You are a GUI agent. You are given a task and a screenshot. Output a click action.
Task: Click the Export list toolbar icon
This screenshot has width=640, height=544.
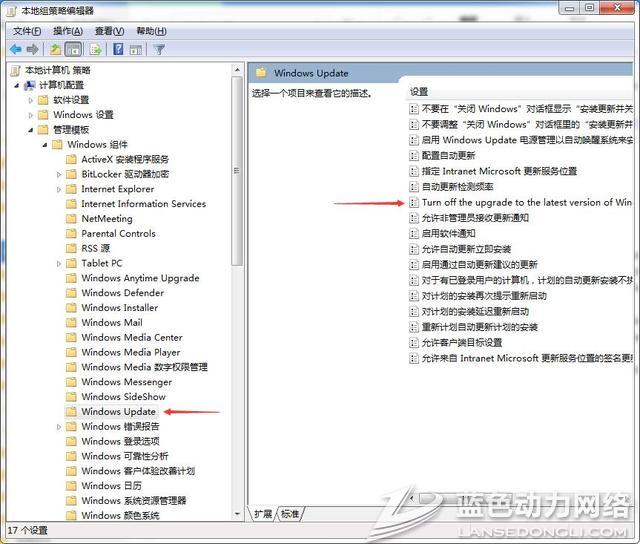click(x=96, y=49)
